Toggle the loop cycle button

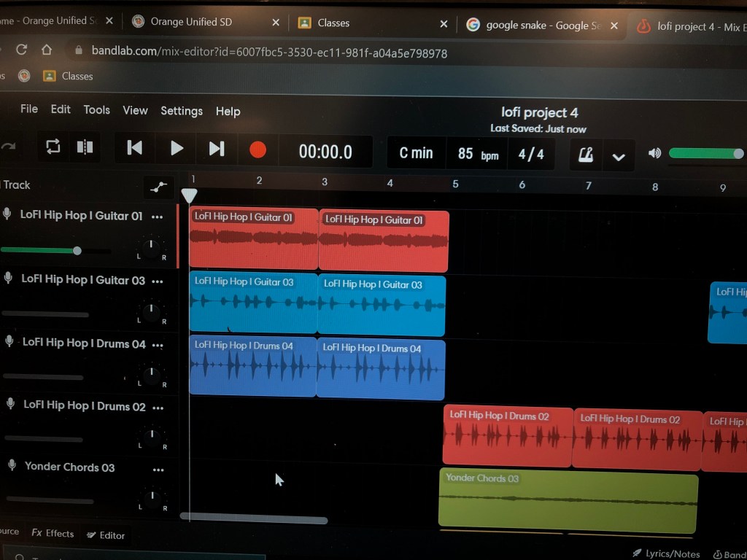(x=53, y=147)
